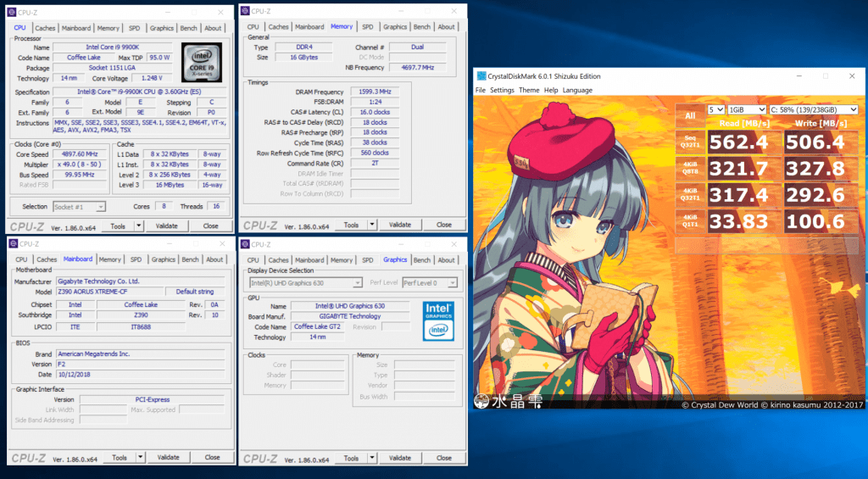Start the Seq Q32T1 test

point(690,142)
